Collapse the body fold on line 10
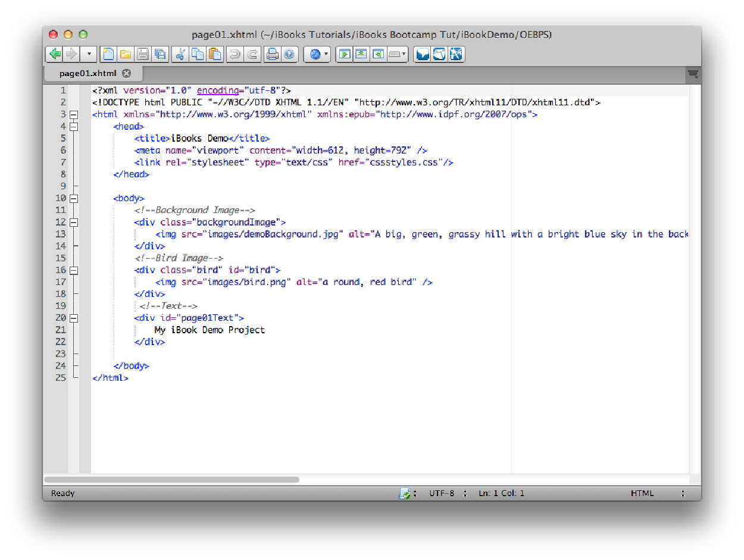Screen dimensions: 744x560 click(74, 198)
